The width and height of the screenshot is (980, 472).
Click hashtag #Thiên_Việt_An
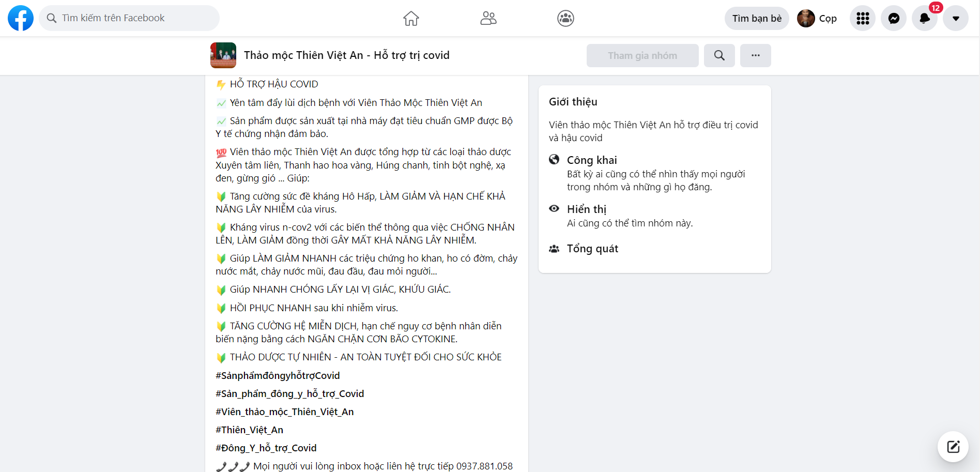point(250,430)
